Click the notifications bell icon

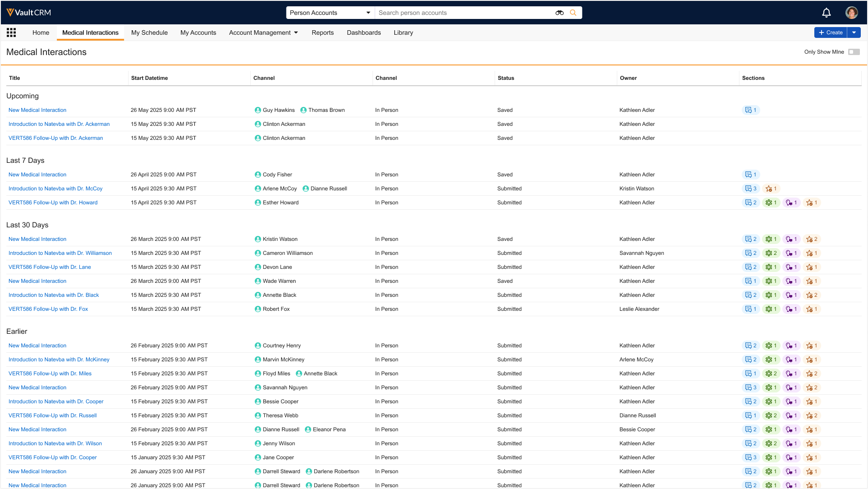(826, 13)
